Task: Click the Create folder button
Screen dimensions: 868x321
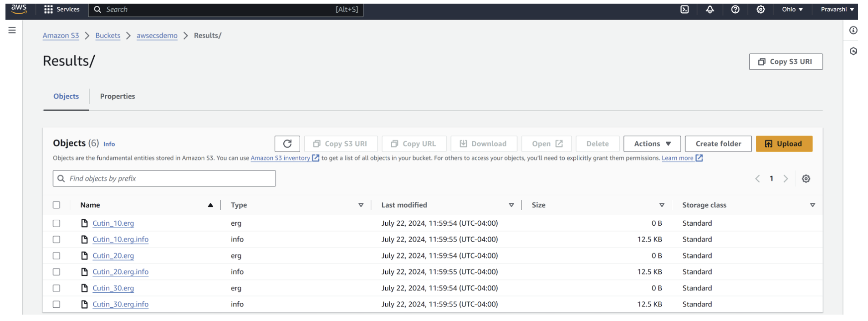Action: point(718,144)
